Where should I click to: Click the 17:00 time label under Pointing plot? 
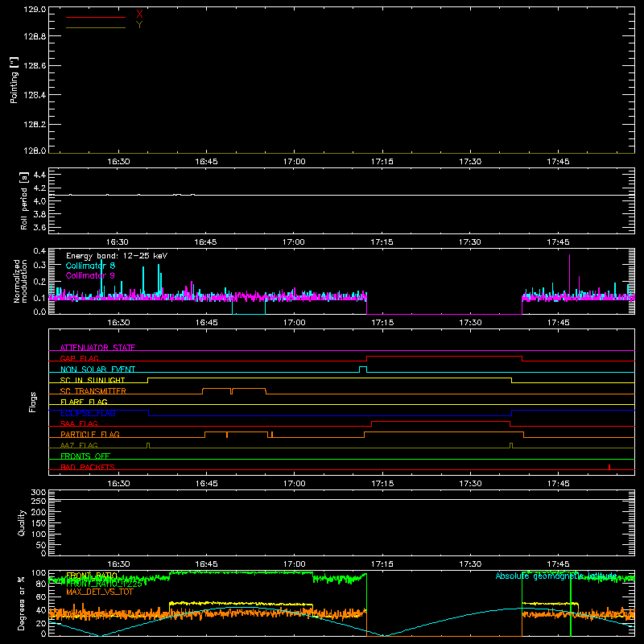(295, 162)
